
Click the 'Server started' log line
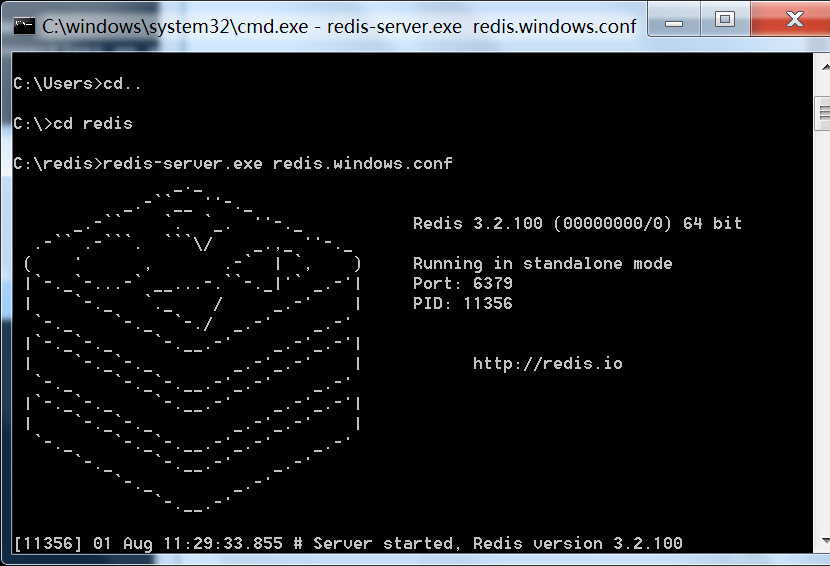348,543
